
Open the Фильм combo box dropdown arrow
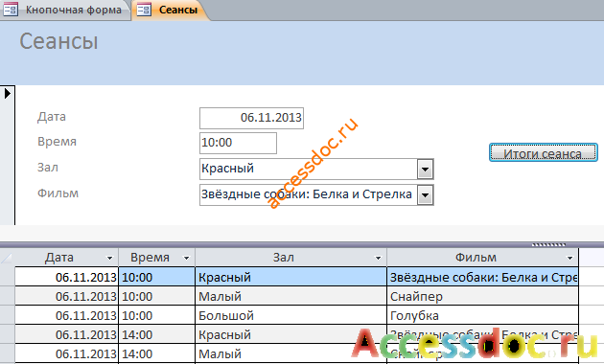[425, 195]
